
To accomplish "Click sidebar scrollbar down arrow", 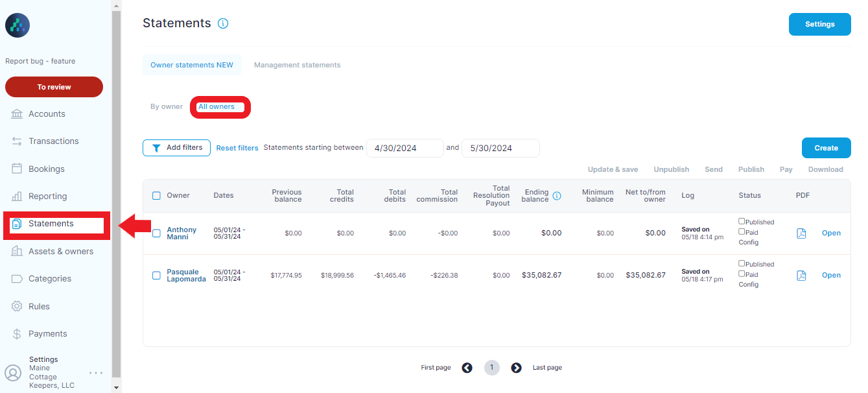I will 116,388.
